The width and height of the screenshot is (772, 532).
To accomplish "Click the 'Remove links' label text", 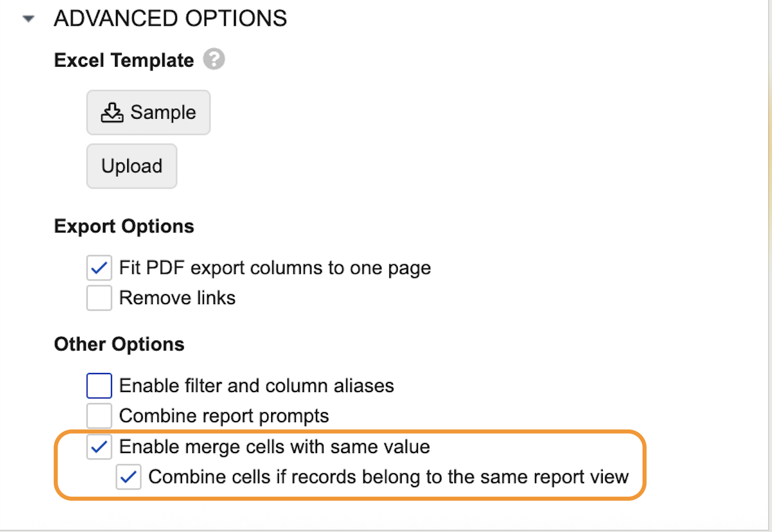I will tap(178, 298).
